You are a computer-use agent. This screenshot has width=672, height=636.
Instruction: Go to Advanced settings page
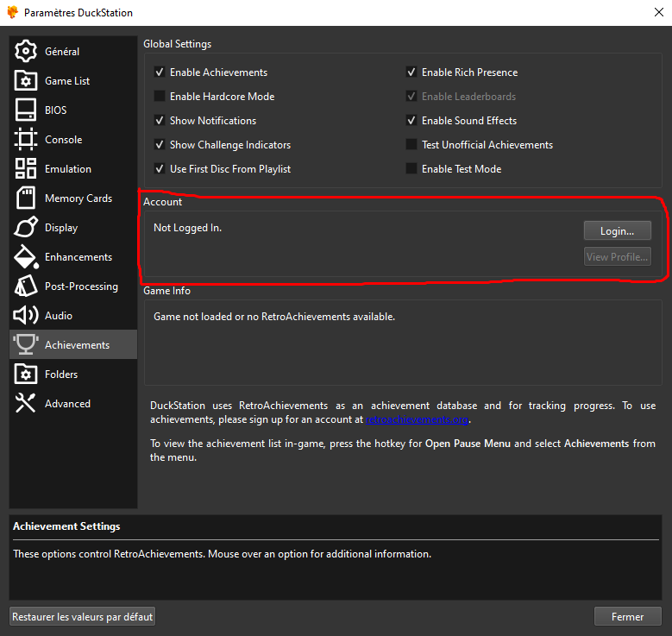coord(66,403)
